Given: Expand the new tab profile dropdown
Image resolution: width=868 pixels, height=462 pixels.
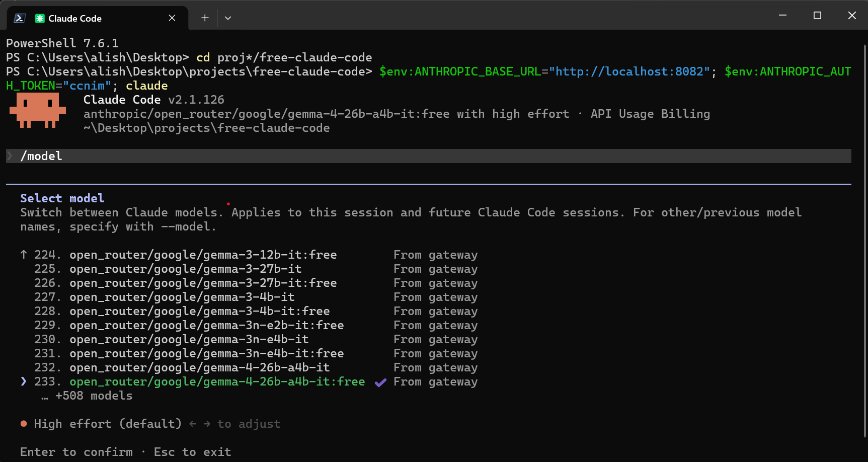Looking at the screenshot, I should (228, 18).
